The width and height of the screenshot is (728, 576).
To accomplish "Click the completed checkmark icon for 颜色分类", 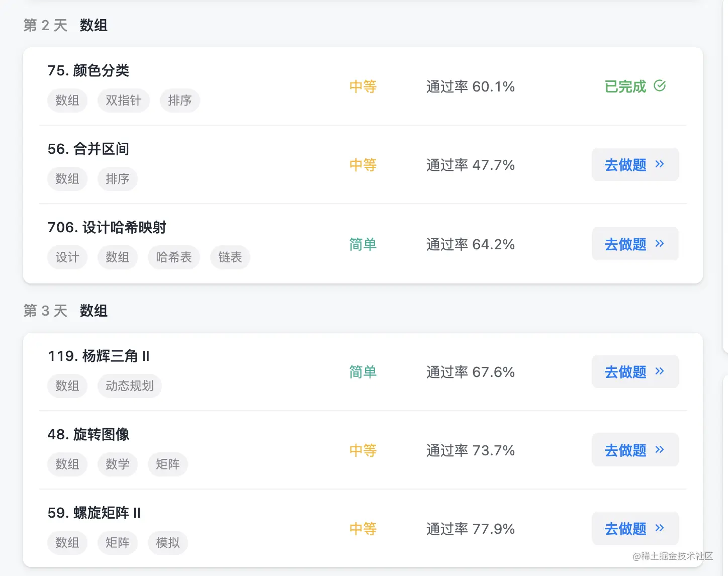I will 660,86.
